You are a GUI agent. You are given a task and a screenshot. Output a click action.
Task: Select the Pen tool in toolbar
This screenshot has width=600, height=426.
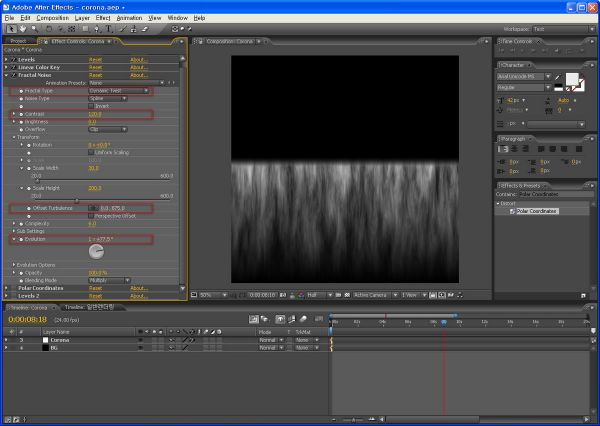pos(97,29)
